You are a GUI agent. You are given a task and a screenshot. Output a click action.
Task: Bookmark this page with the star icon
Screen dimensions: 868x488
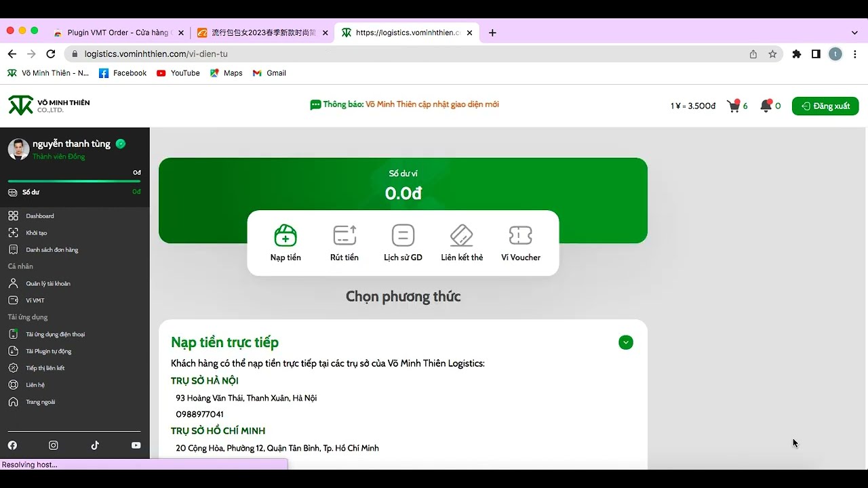(772, 54)
